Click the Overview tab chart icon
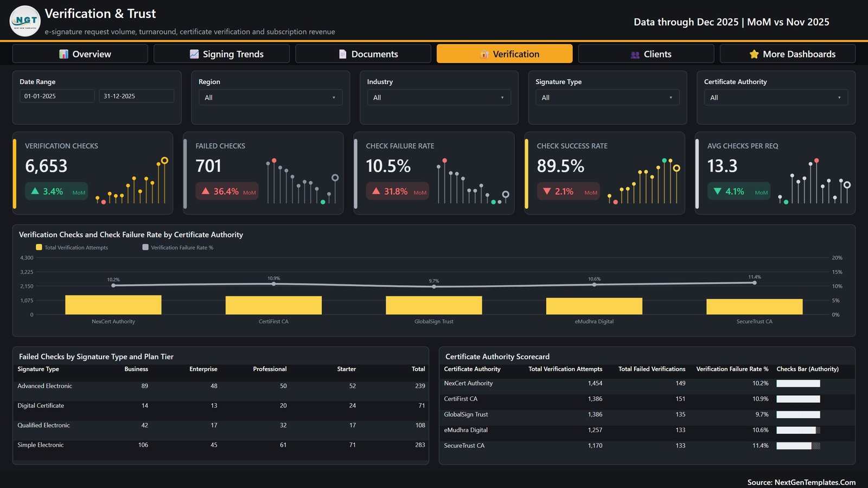This screenshot has width=868, height=488. pos(63,54)
